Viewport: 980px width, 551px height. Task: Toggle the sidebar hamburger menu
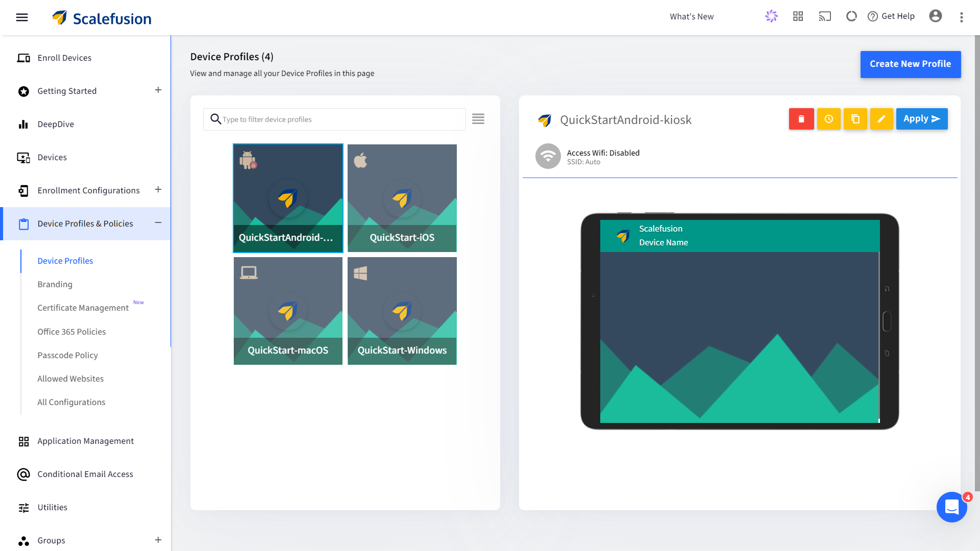click(x=21, y=17)
